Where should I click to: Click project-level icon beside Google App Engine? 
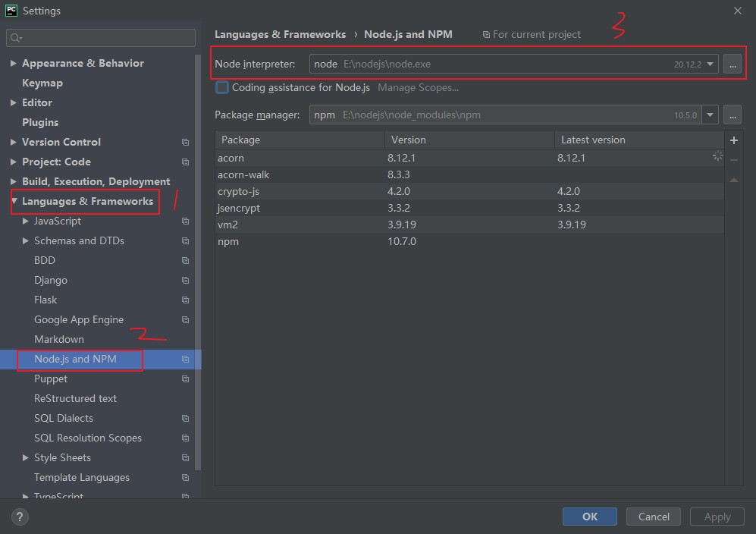pos(185,320)
